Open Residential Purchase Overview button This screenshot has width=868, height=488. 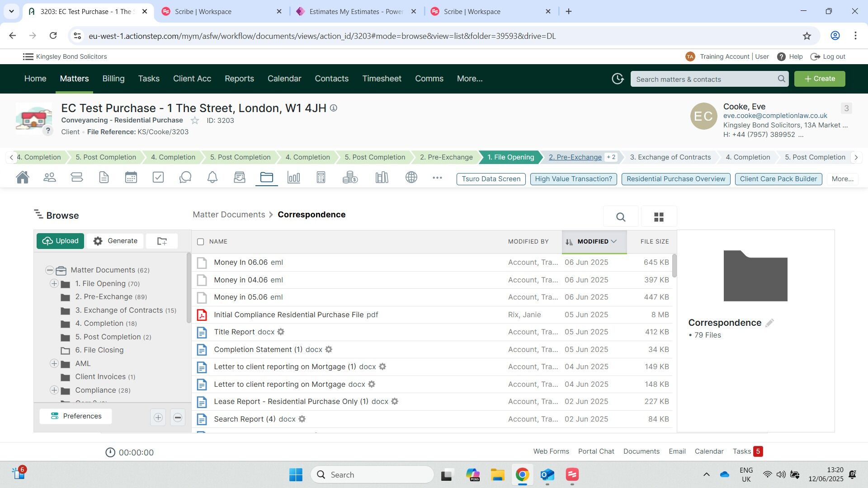pyautogui.click(x=675, y=179)
